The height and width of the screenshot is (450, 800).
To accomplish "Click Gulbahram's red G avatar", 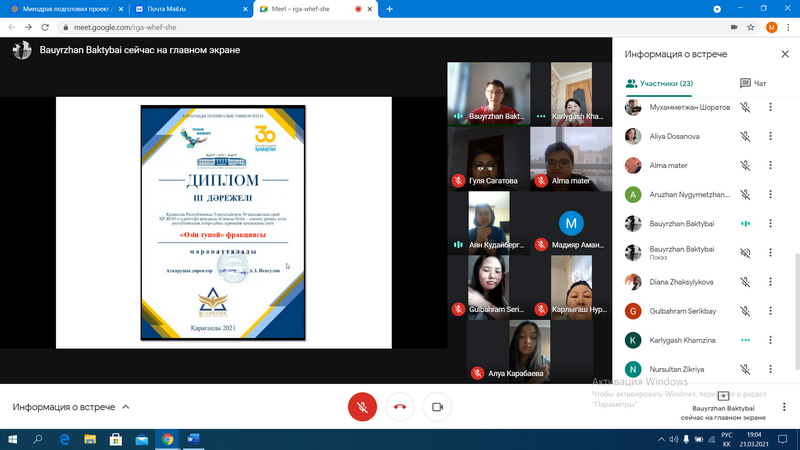I will [633, 311].
